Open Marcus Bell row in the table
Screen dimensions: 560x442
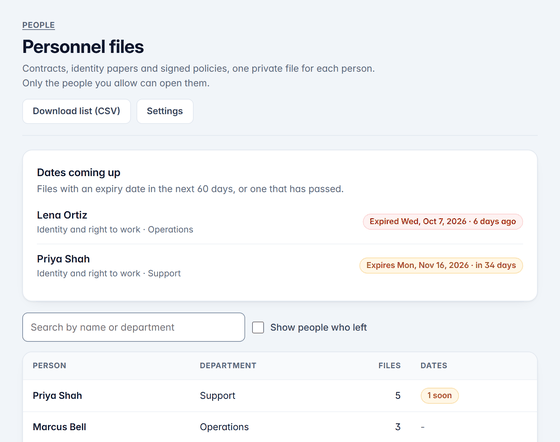[280, 427]
